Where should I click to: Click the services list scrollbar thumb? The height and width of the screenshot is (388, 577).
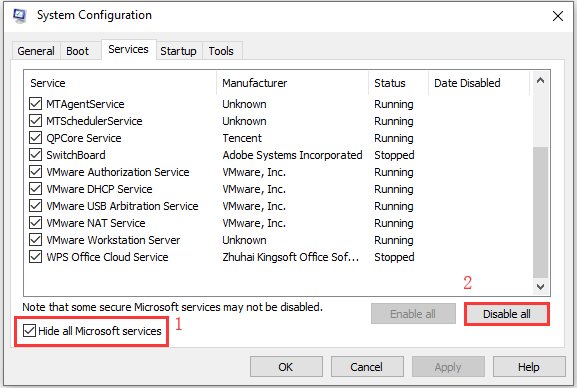click(x=540, y=212)
